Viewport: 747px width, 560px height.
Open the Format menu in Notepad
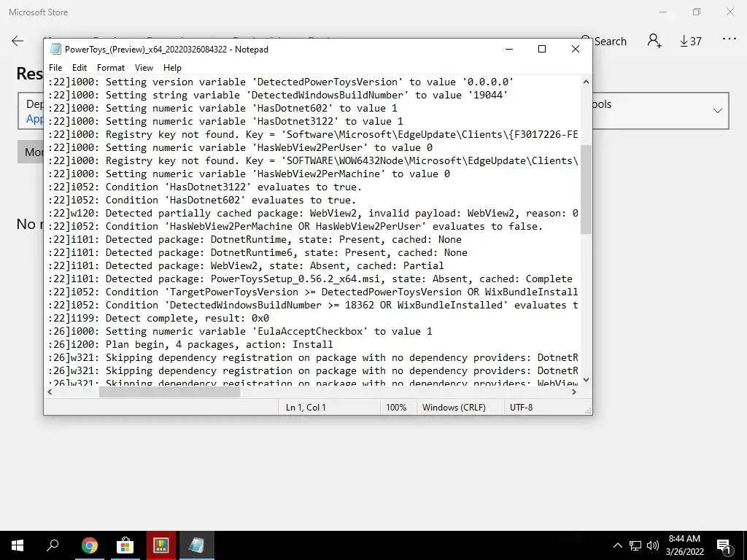(x=111, y=68)
